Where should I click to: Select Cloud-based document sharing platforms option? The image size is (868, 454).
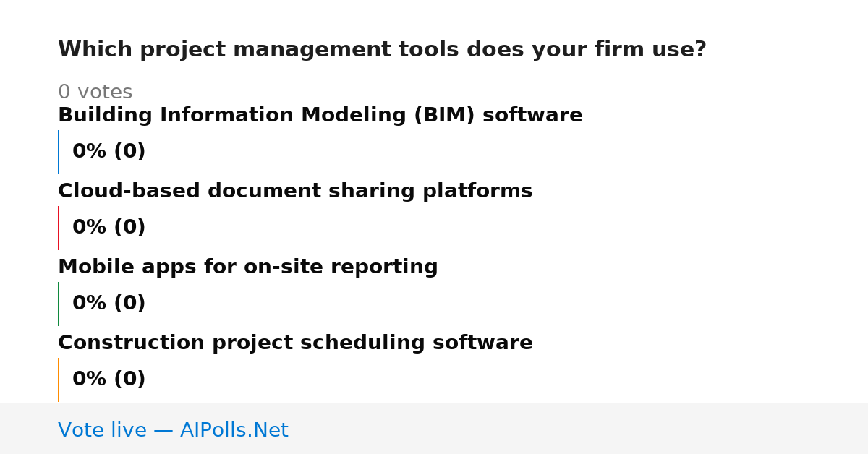(295, 191)
